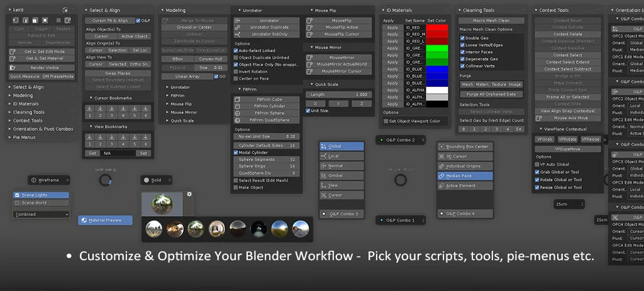Click the icon beside Get & Set Edit Mode
This screenshot has height=291, width=644.
pyautogui.click(x=13, y=52)
